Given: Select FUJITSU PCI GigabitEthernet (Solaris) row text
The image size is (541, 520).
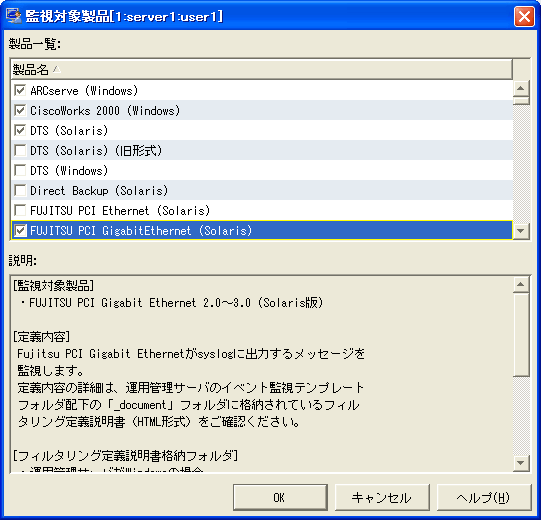Looking at the screenshot, I should (141, 230).
